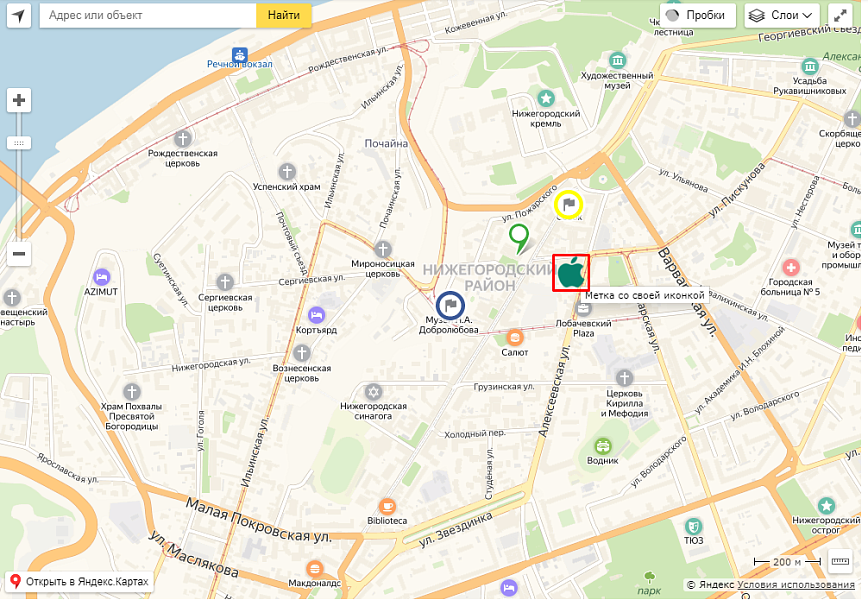
Task: Click the yellow-circled flag placemark
Action: (x=569, y=204)
